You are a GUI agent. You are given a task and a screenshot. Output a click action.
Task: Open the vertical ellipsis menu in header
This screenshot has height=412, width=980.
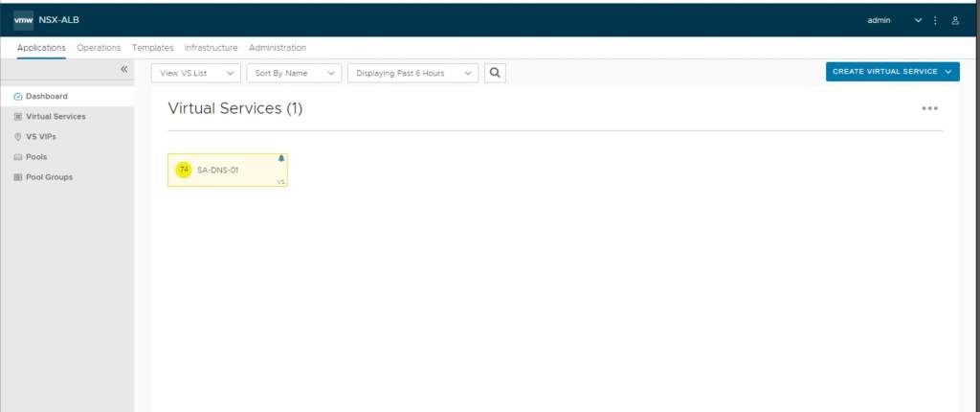tap(935, 20)
